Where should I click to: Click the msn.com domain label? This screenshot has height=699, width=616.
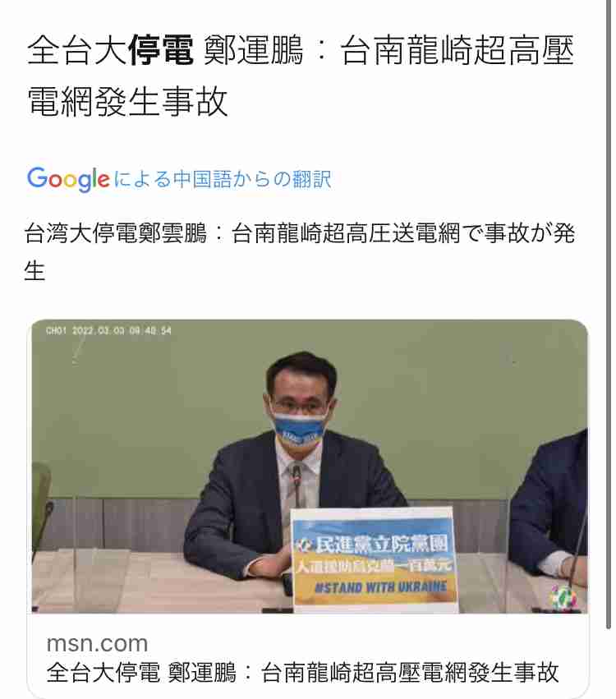point(97,643)
